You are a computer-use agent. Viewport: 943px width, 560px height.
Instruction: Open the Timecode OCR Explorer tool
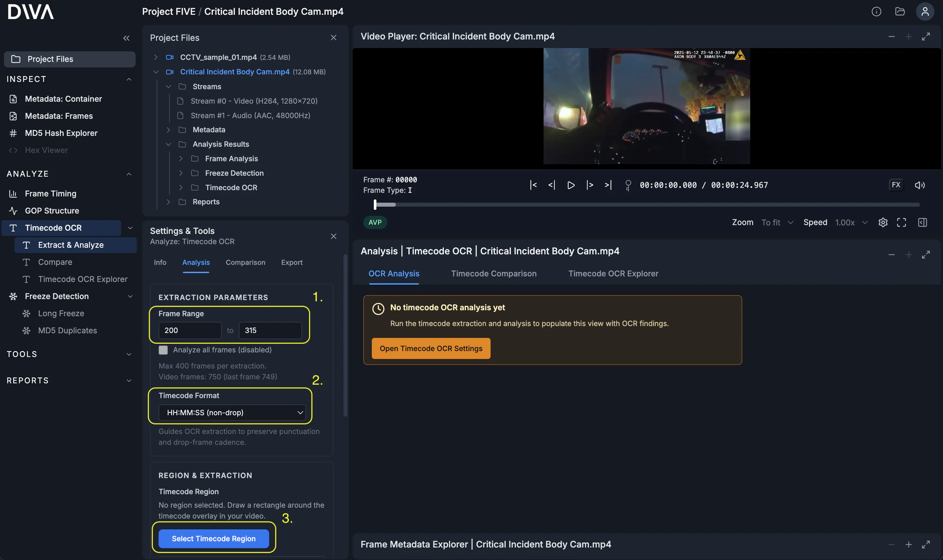point(83,279)
